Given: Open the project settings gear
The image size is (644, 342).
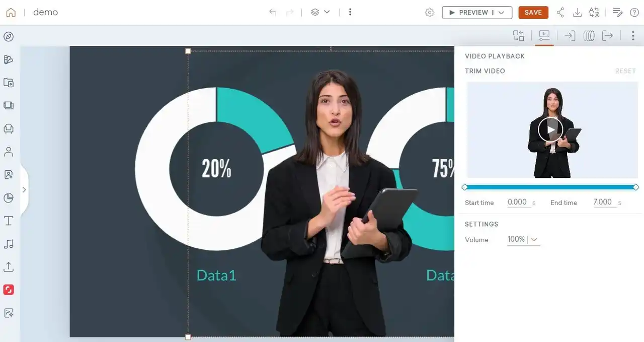Looking at the screenshot, I should tap(429, 13).
